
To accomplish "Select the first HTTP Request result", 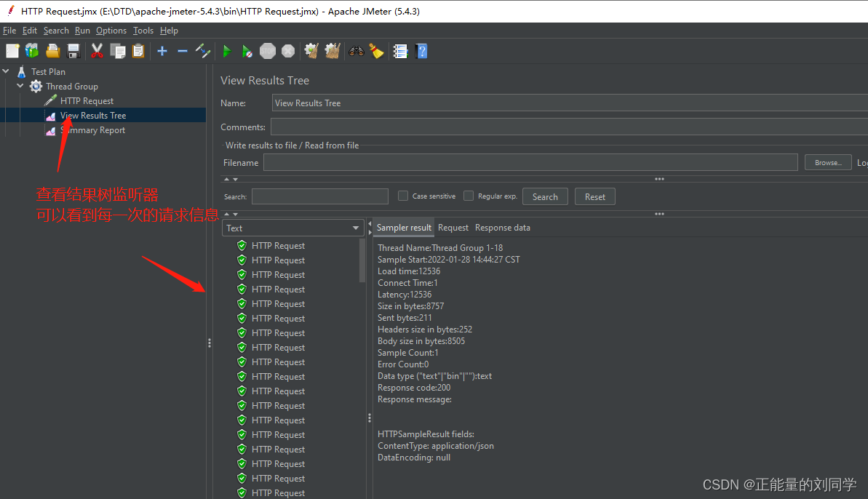I will (278, 246).
